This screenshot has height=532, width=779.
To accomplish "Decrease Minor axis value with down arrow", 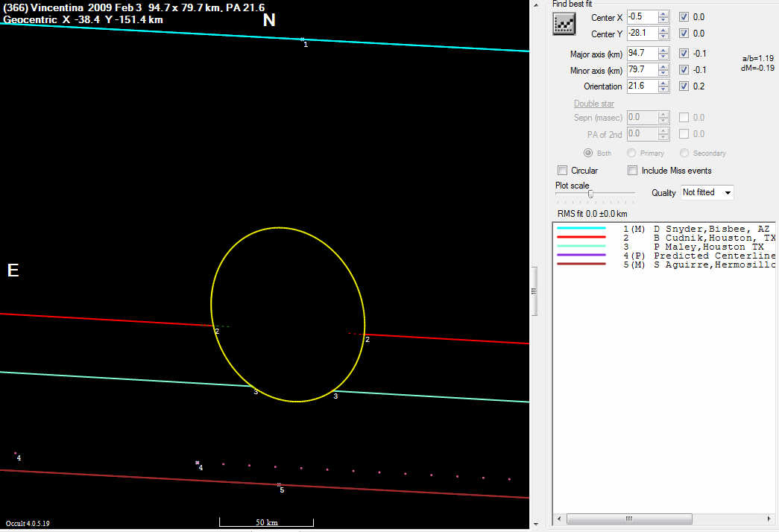I will click(x=663, y=73).
